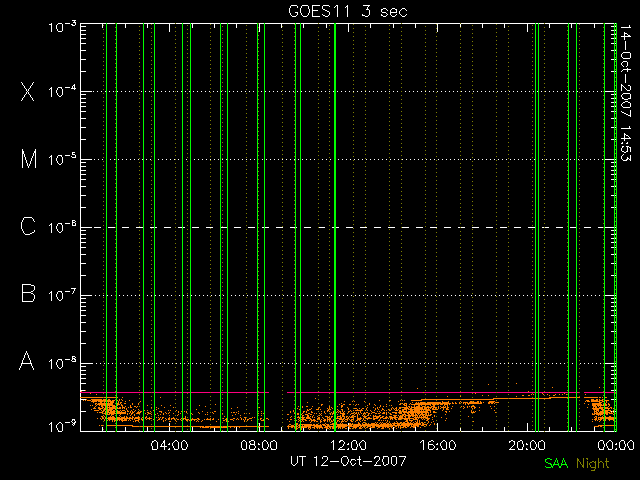Select the M flare class label
640x480 pixels.
click(x=29, y=159)
